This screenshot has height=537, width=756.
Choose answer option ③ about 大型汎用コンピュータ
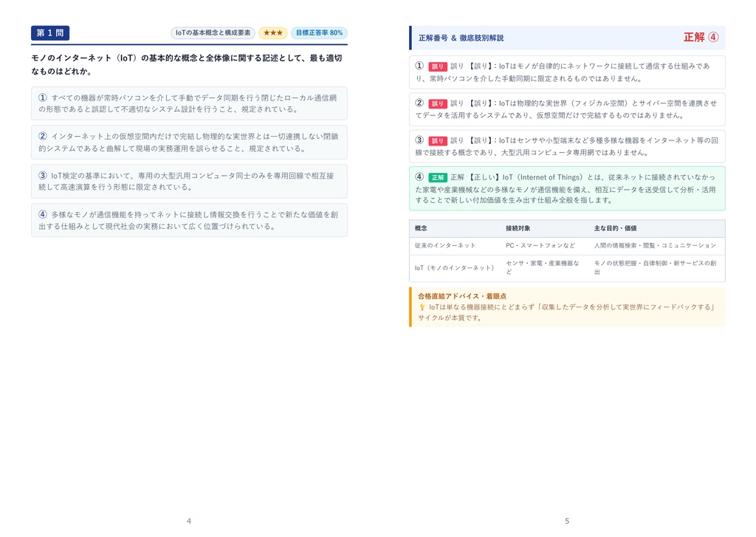coord(189,182)
